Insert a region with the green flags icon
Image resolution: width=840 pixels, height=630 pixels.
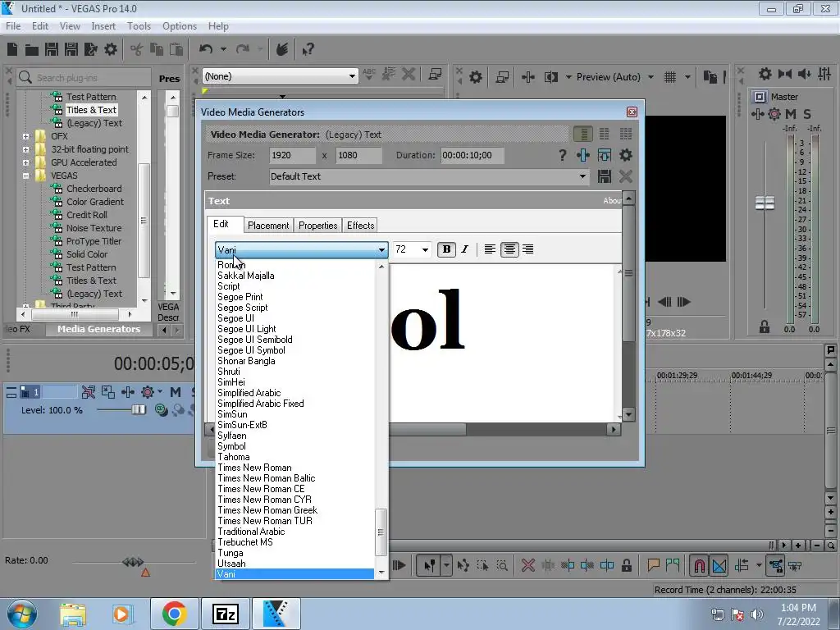(x=673, y=565)
